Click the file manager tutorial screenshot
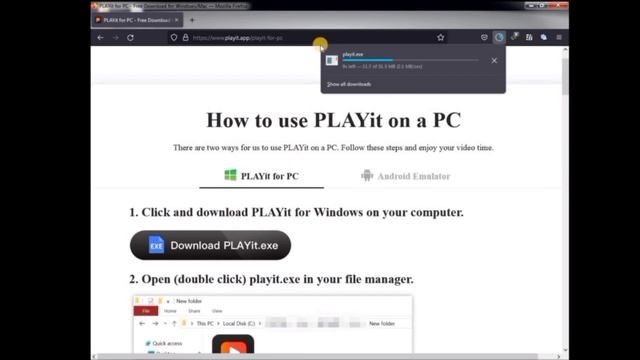The height and width of the screenshot is (360, 640). pos(273,324)
